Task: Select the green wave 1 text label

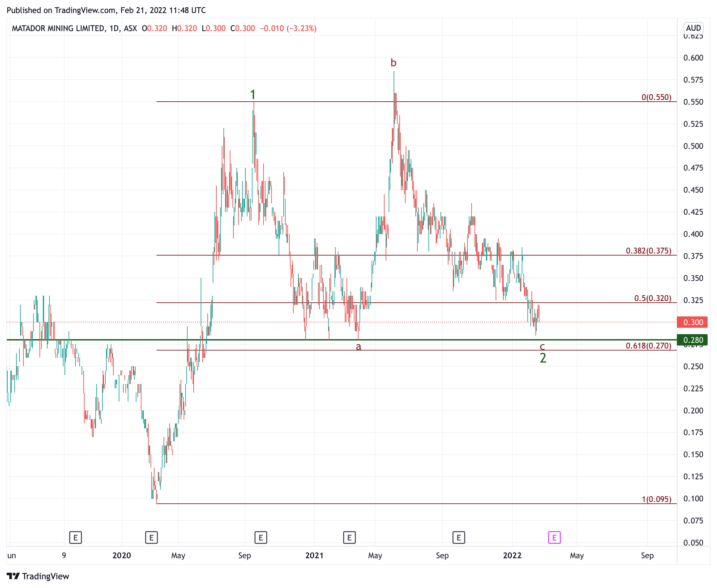Action: coord(253,94)
